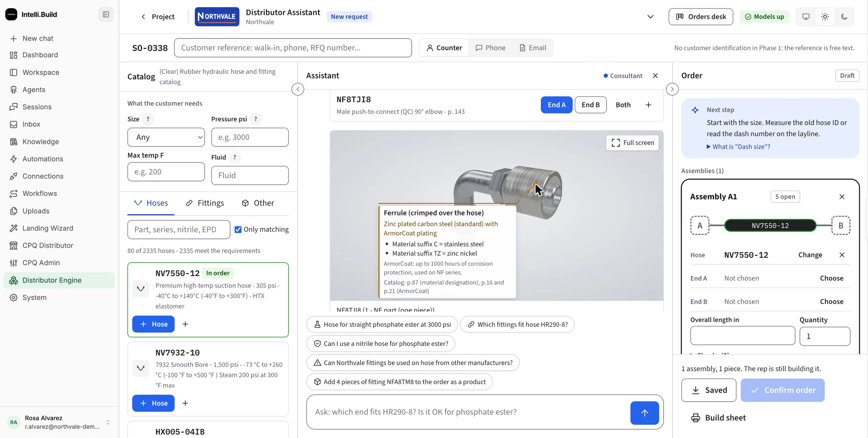Screen dimensions: 868x438
Task: Open the 3D viewer Full screen
Action: click(x=633, y=143)
